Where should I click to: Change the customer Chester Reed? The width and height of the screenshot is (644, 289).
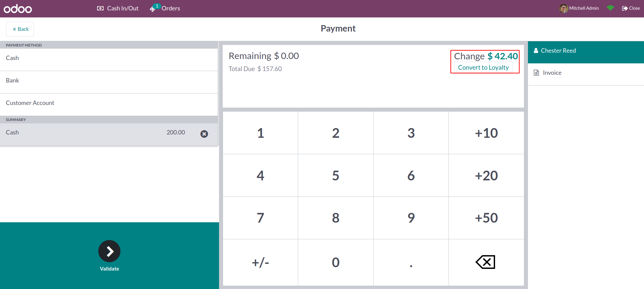pyautogui.click(x=585, y=51)
